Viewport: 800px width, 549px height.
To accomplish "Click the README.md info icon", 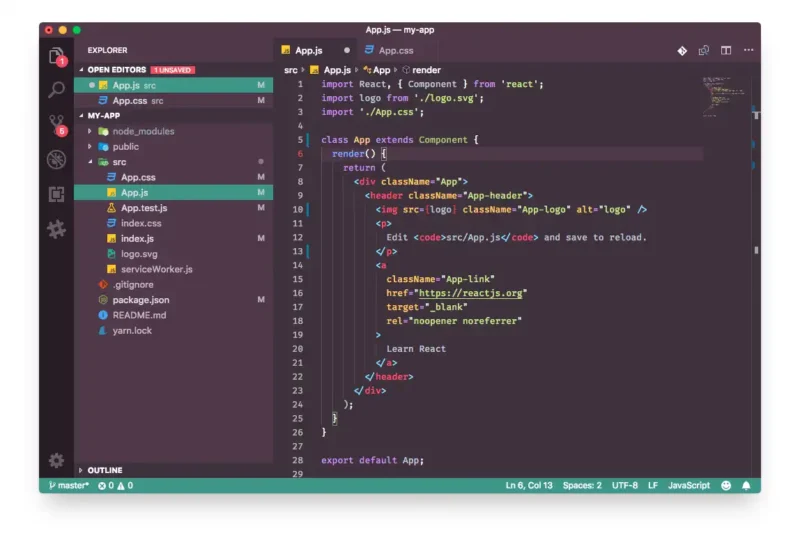I will (103, 315).
